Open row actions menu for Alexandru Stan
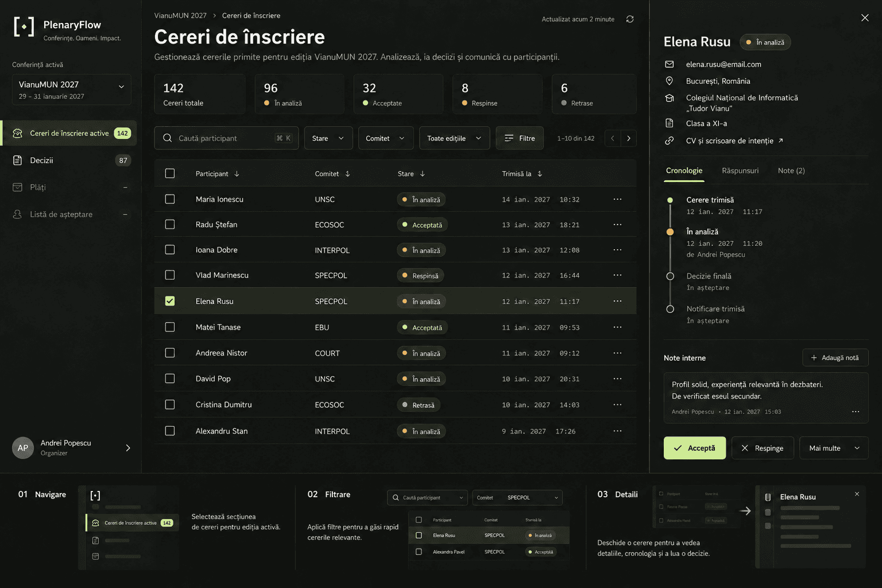 click(617, 431)
